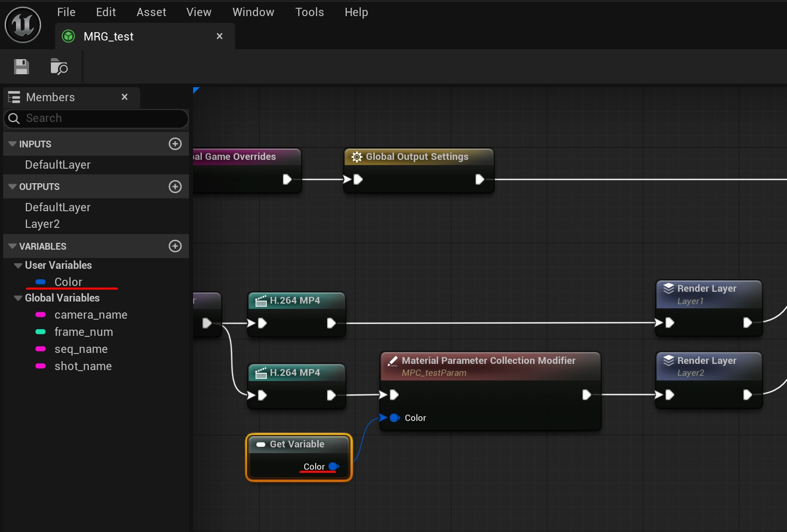Open the Asset menu
This screenshot has width=787, height=532.
[x=151, y=12]
